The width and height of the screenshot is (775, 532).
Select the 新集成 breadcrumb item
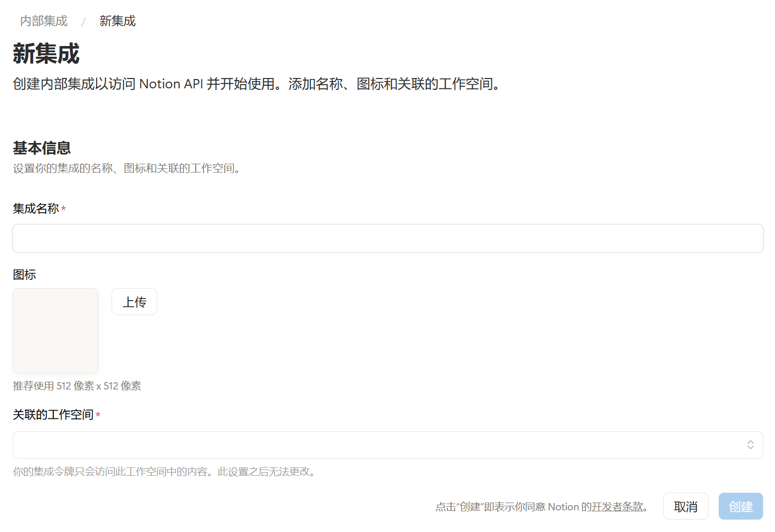(117, 21)
